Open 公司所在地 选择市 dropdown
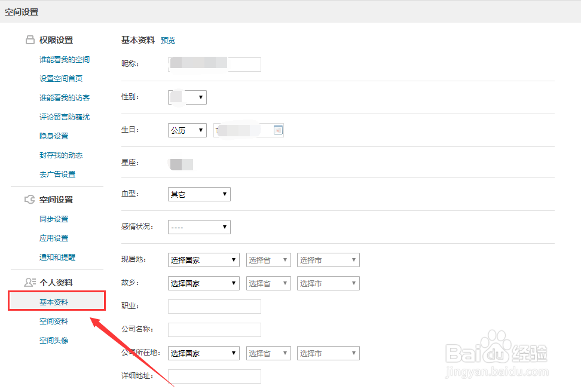 click(x=328, y=353)
